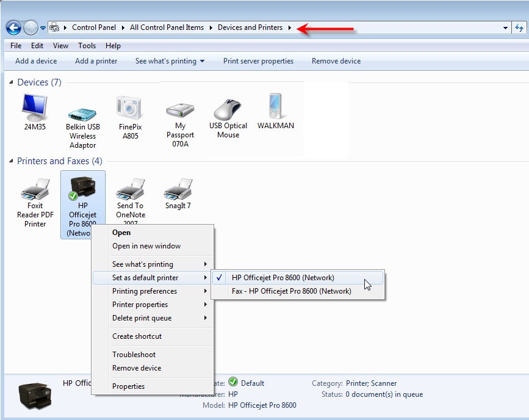Open the File menu

point(16,46)
